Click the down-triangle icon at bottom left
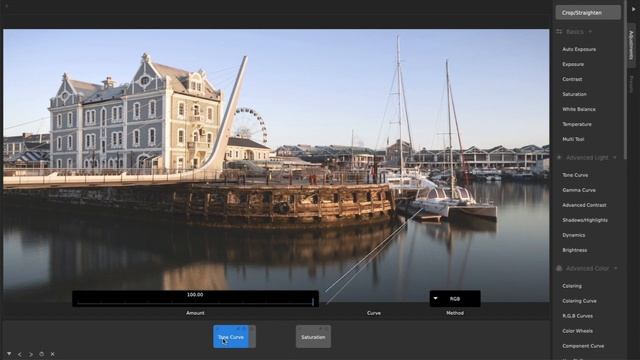The image size is (640, 360). click(9, 354)
